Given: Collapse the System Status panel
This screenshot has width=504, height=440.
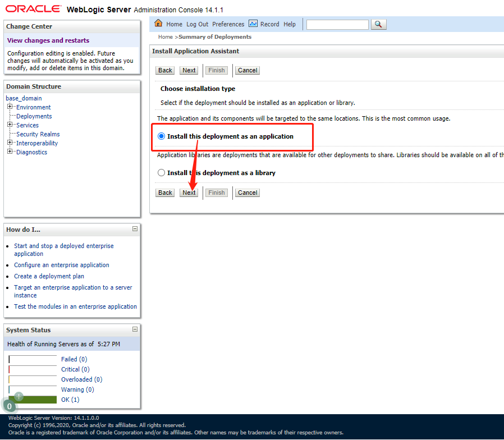Looking at the screenshot, I should point(135,329).
